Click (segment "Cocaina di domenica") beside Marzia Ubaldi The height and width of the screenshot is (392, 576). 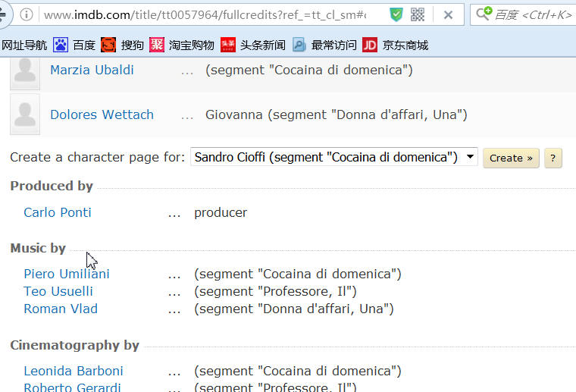309,70
